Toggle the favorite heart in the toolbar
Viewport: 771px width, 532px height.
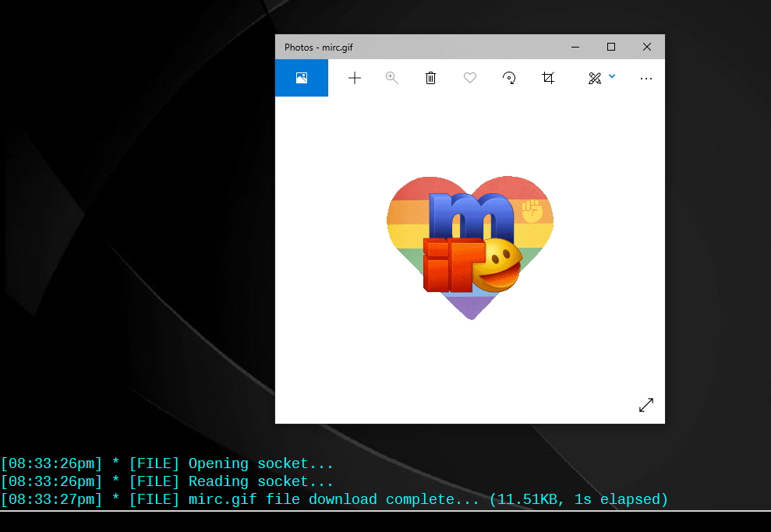(469, 78)
